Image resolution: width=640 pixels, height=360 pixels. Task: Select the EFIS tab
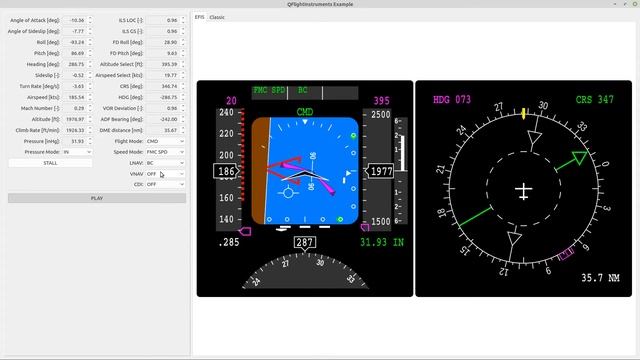pos(199,17)
